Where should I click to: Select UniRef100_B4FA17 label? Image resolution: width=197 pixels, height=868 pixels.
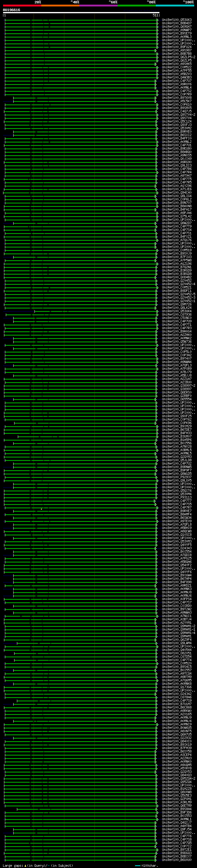pyautogui.click(x=177, y=209)
